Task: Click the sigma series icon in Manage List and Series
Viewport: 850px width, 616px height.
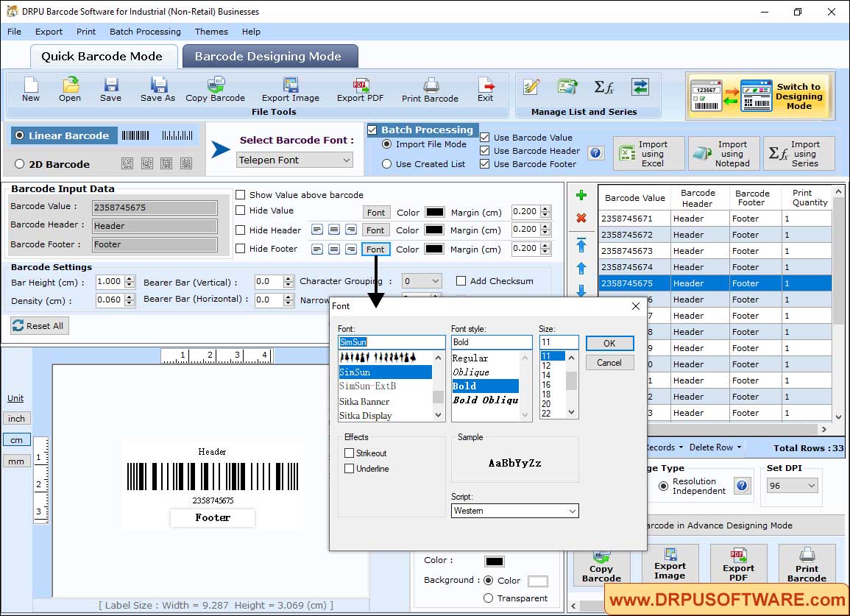Action: [604, 87]
